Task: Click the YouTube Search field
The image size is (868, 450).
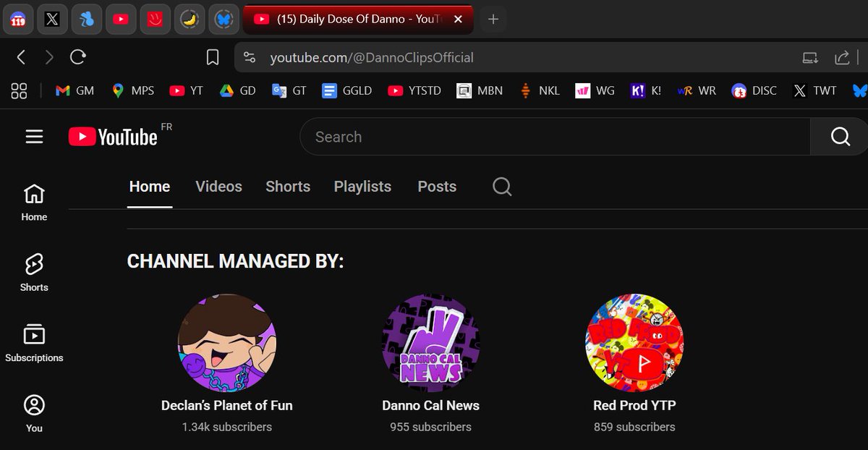Action: 555,137
